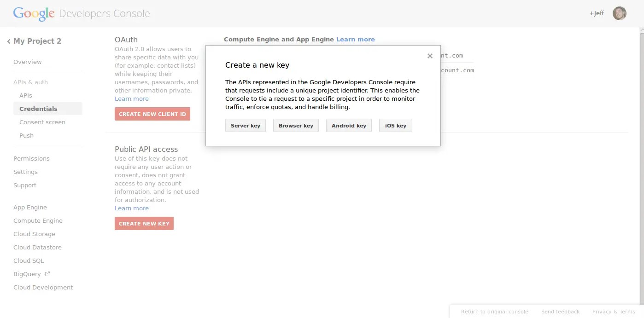Open the Overview page
644x318 pixels.
coord(27,62)
